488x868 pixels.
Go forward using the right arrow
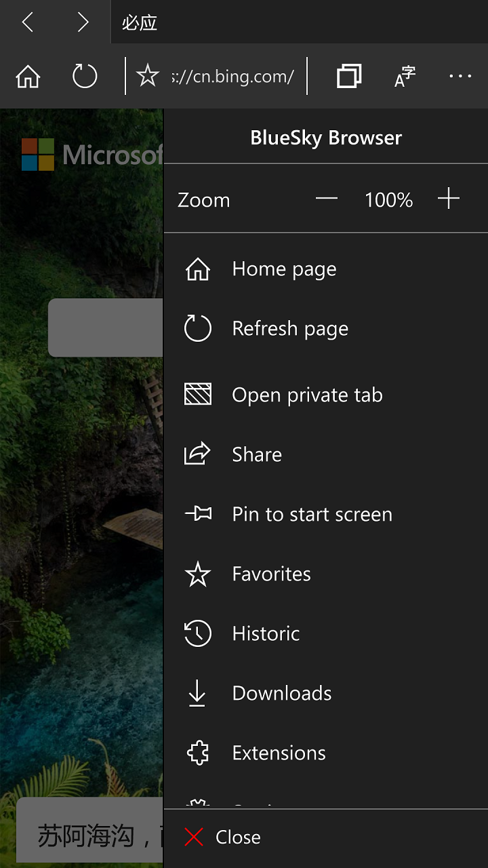point(83,22)
